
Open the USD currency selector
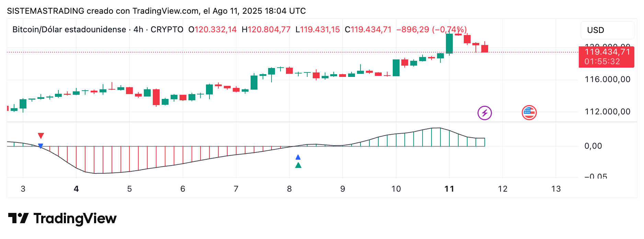click(607, 30)
